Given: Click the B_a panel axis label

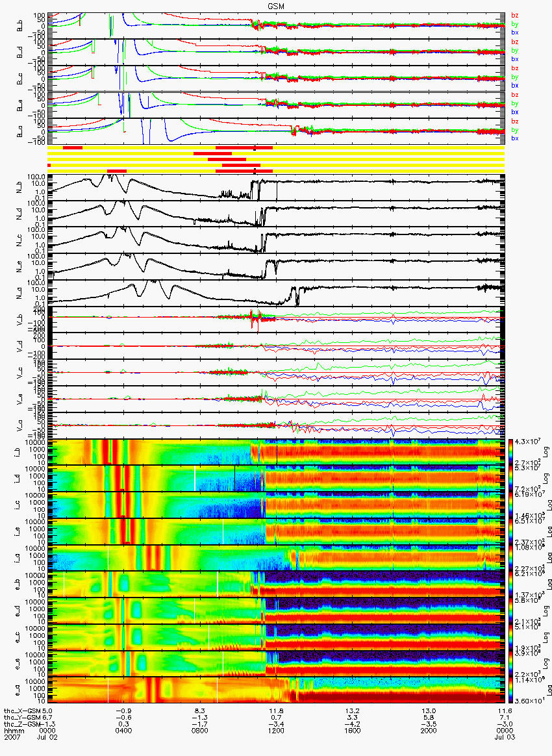Looking at the screenshot, I should (x=20, y=131).
